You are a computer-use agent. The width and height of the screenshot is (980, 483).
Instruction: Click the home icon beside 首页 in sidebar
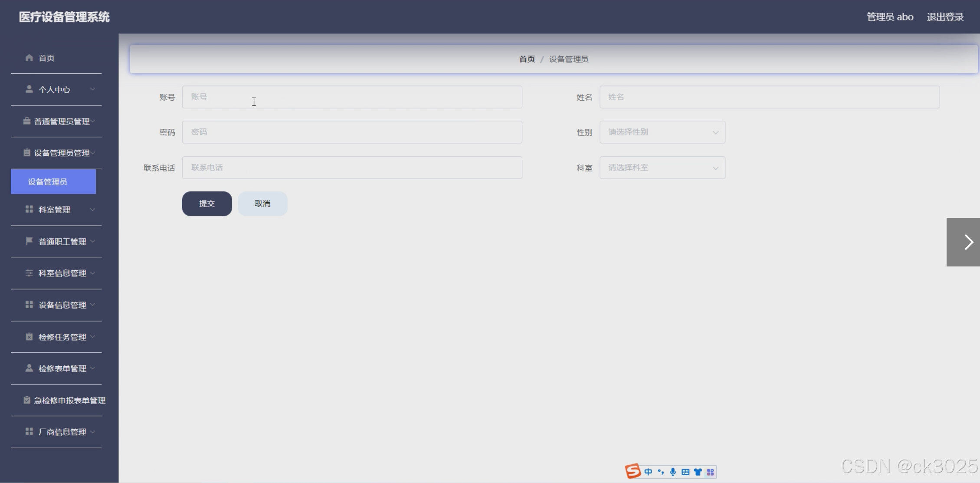click(x=29, y=57)
